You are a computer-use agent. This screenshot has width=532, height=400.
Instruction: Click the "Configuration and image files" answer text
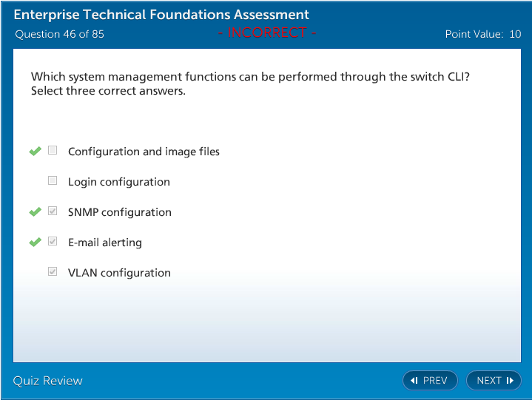pos(144,152)
